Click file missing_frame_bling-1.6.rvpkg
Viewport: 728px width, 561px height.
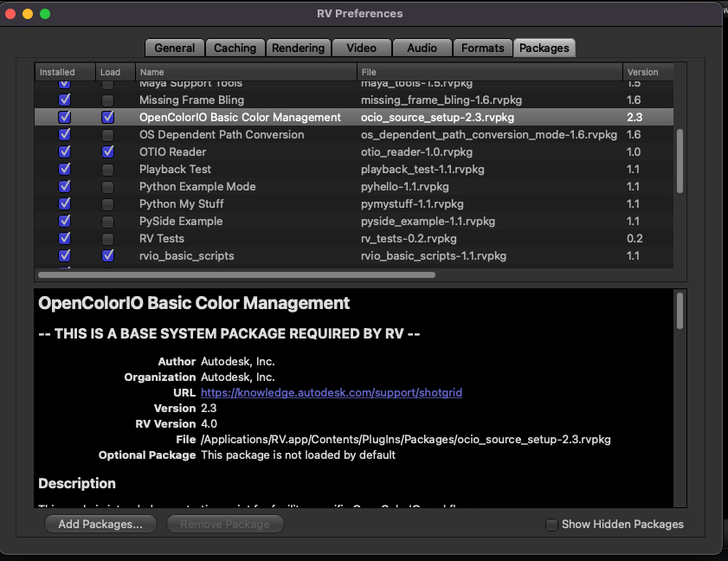(441, 100)
